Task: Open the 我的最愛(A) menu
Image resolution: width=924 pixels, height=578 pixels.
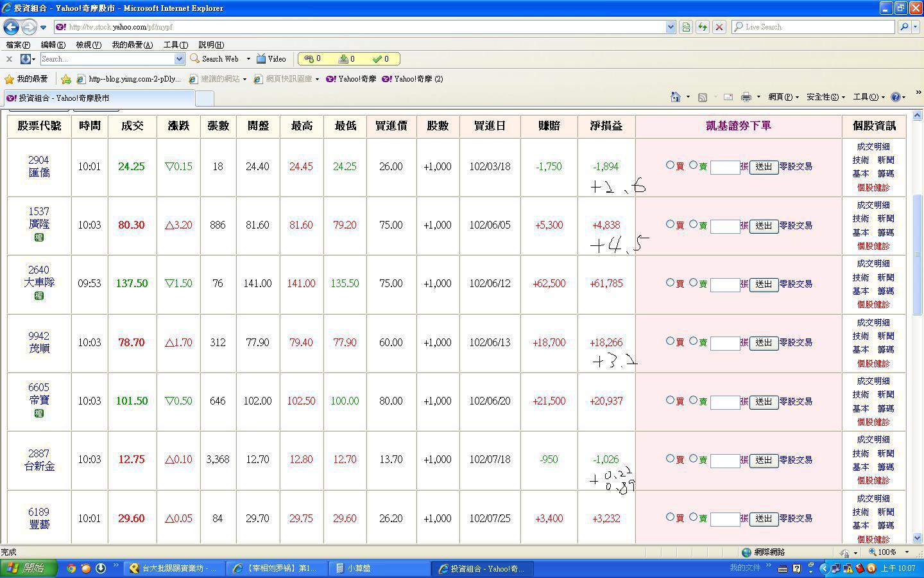Action: click(132, 44)
